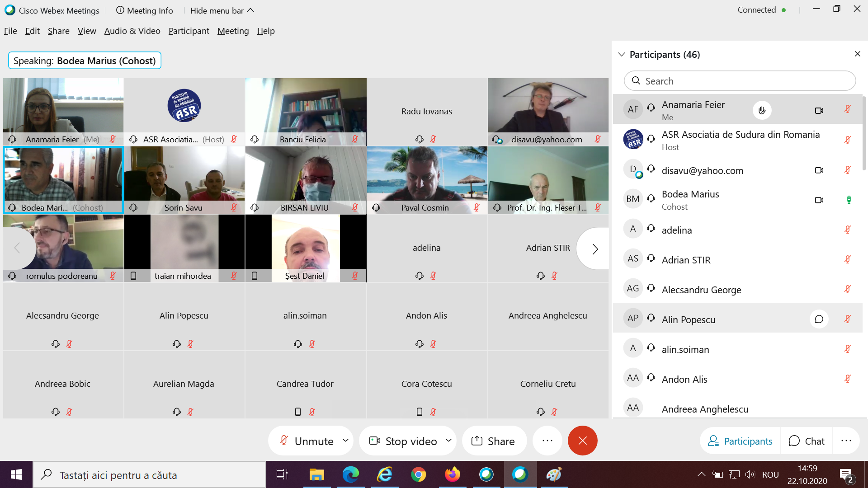Collapse the Participants (46) list chevron
The image size is (868, 488).
tap(622, 54)
